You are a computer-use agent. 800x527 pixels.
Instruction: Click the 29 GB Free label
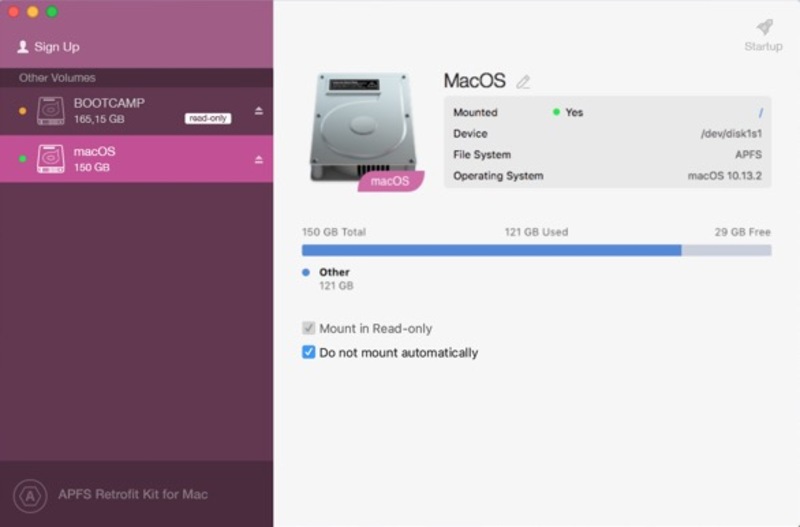pyautogui.click(x=742, y=232)
